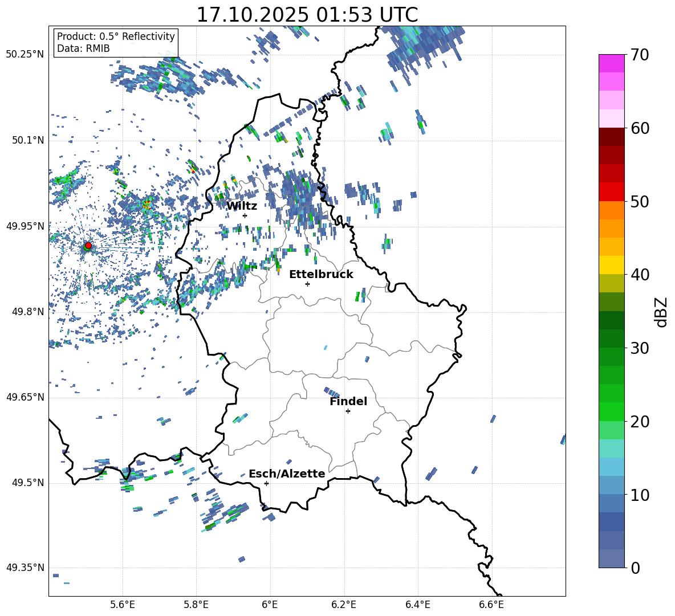Click the dark red 60 dBZ color band
Viewport: 675px width, 616px height.
pos(611,137)
